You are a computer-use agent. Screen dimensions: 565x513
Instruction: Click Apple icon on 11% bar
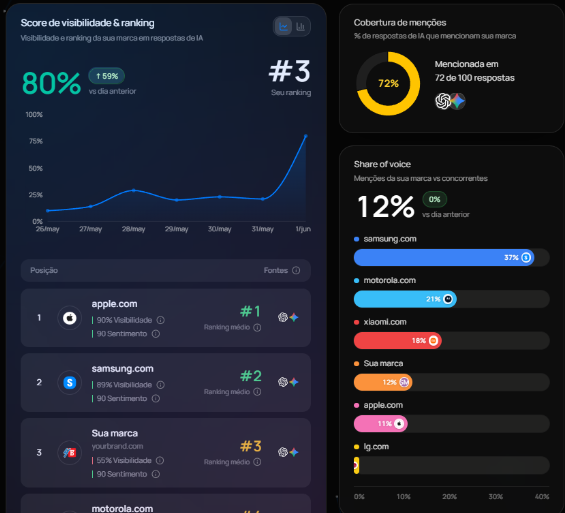tap(399, 423)
